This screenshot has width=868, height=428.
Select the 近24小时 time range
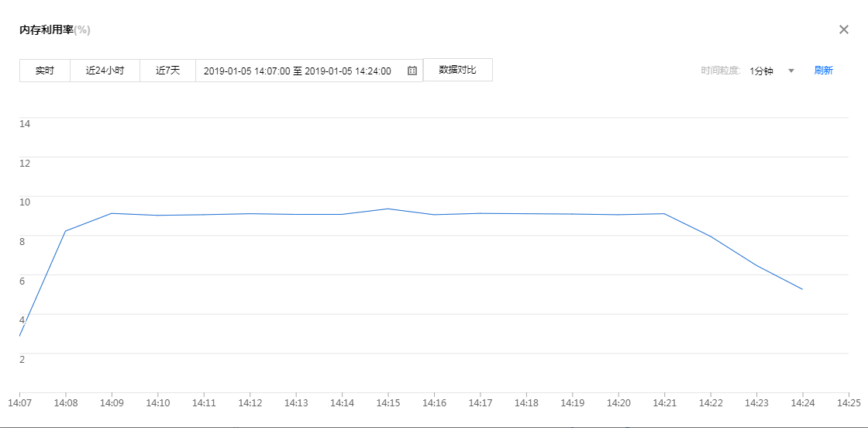click(105, 71)
